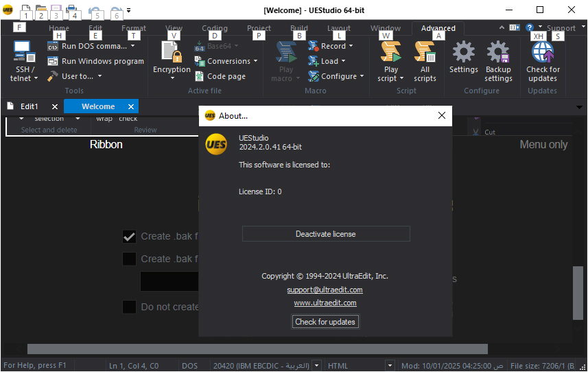This screenshot has width=588, height=372.
Task: Click the Save quick access icon
Action: pyautogui.click(x=56, y=10)
